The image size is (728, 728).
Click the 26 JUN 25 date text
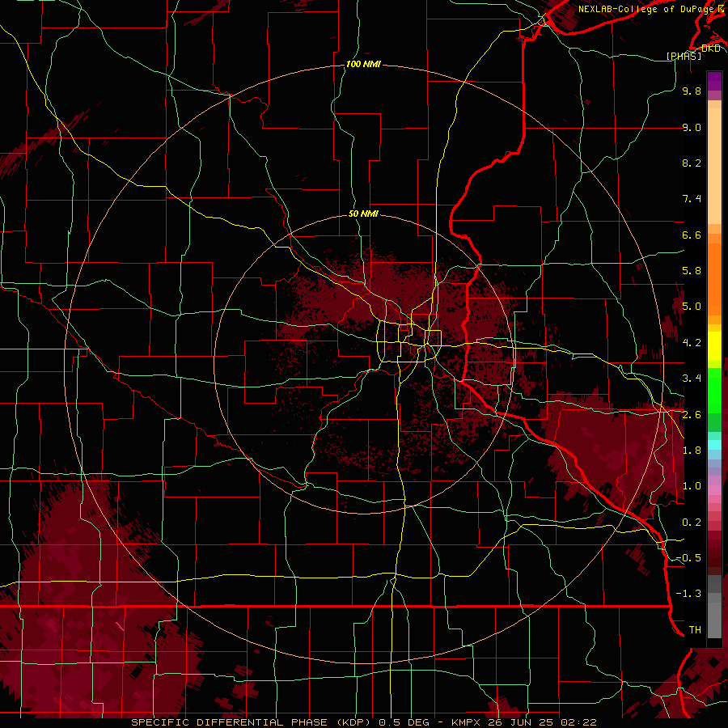click(518, 722)
